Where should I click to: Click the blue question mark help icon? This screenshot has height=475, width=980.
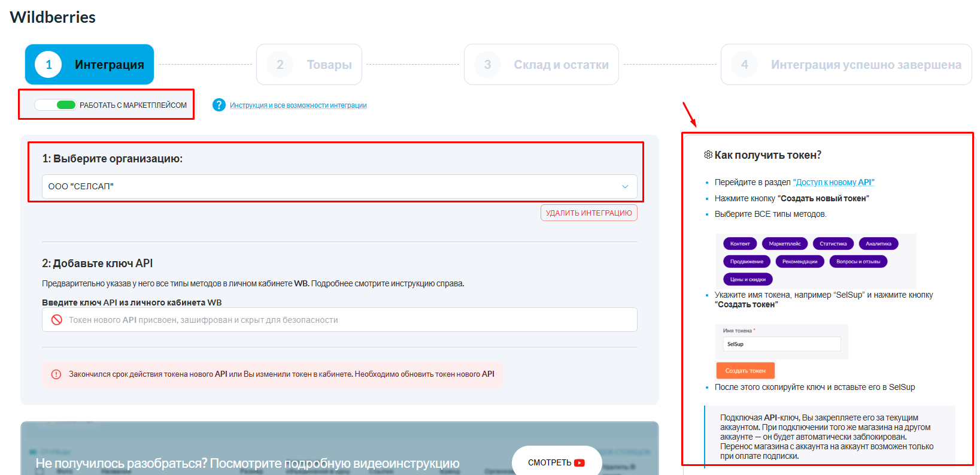click(x=219, y=105)
